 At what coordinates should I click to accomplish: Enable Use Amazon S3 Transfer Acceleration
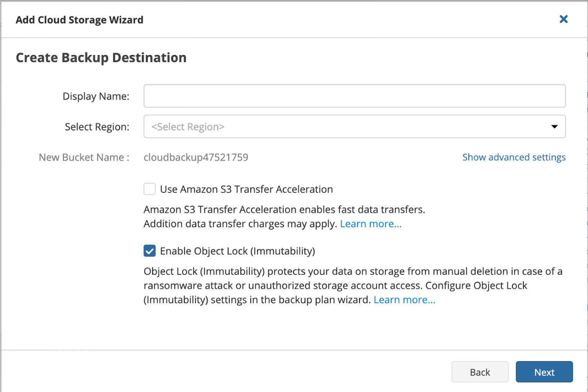click(x=149, y=189)
